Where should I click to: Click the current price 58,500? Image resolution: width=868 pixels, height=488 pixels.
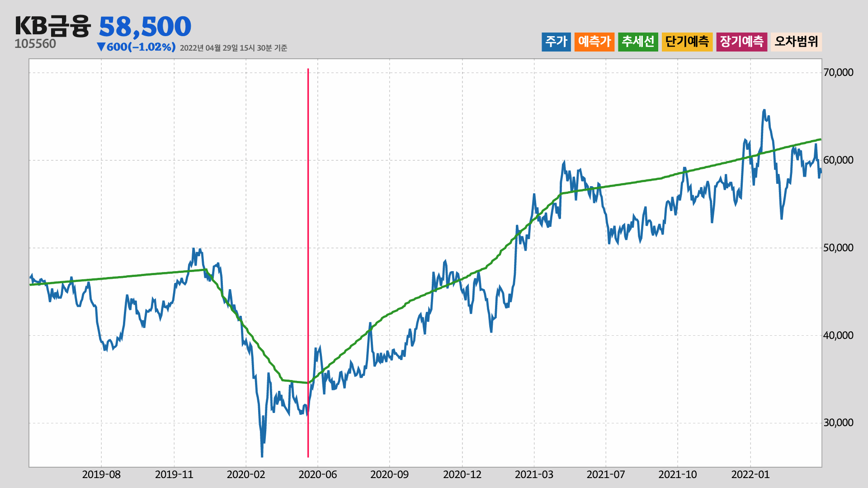click(145, 26)
